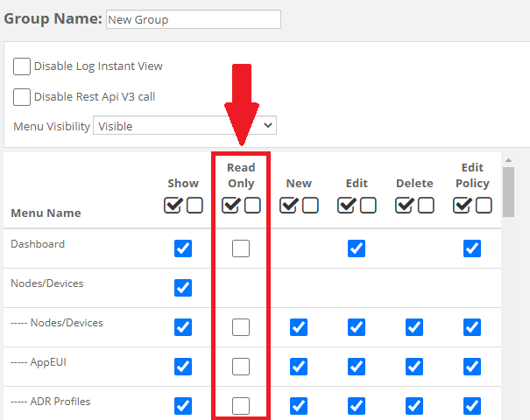
Task: Uncheck Edit for ----- Nodes/Devices sub-row
Action: (357, 327)
